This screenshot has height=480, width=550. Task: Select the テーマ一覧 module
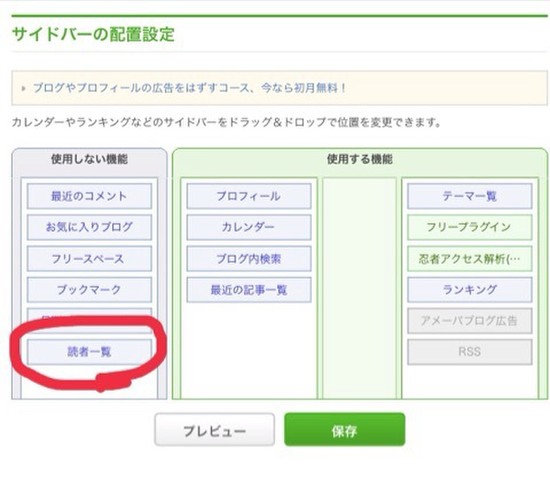470,196
